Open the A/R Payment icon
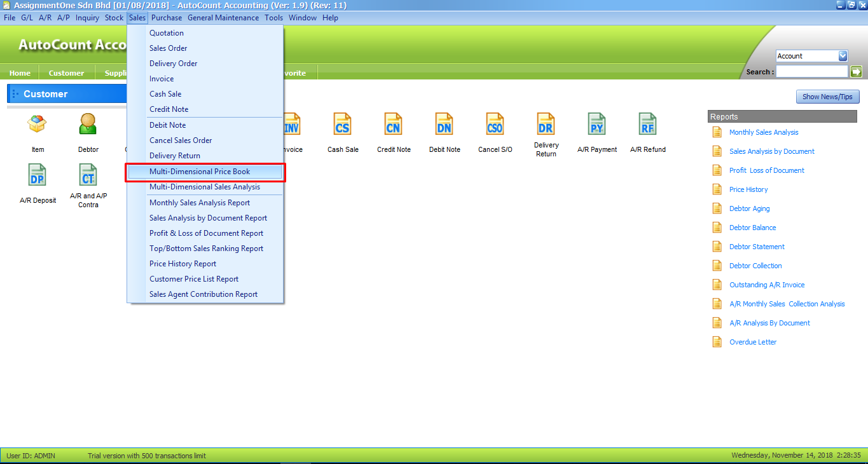The width and height of the screenshot is (868, 464). pos(597,124)
